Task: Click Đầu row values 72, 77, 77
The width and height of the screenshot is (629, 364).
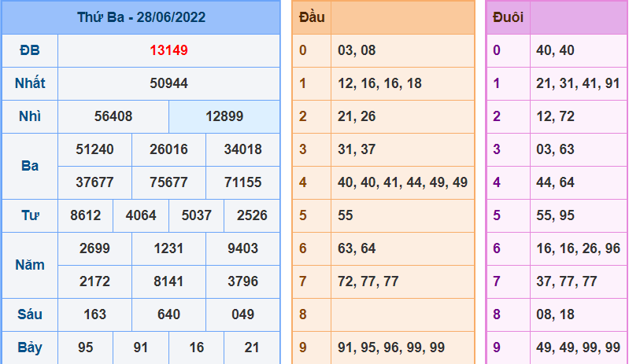Action: [x=368, y=281]
